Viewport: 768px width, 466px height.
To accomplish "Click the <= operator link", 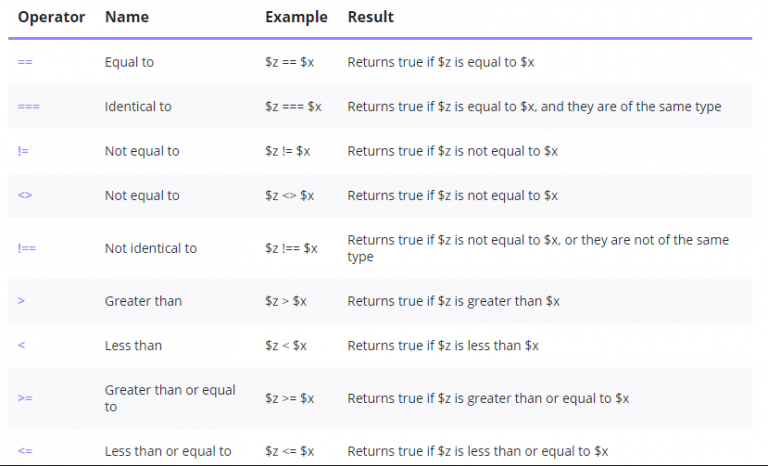I will (25, 451).
